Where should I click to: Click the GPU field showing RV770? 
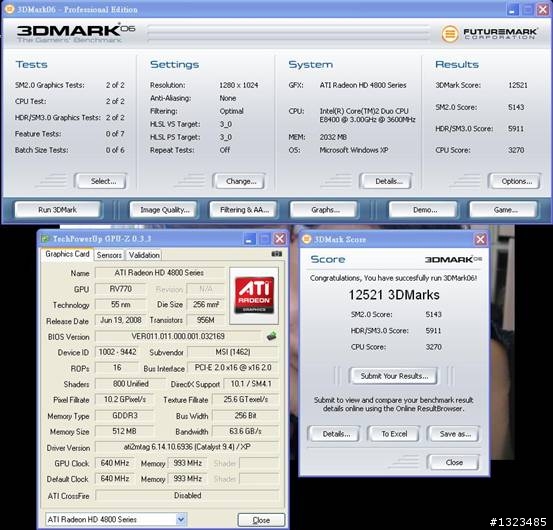(120, 289)
